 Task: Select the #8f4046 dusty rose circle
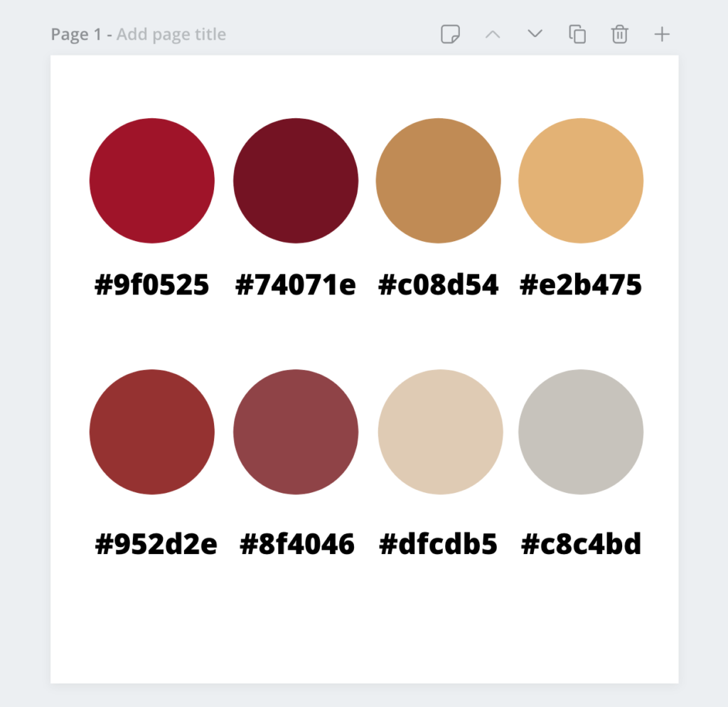(296, 432)
